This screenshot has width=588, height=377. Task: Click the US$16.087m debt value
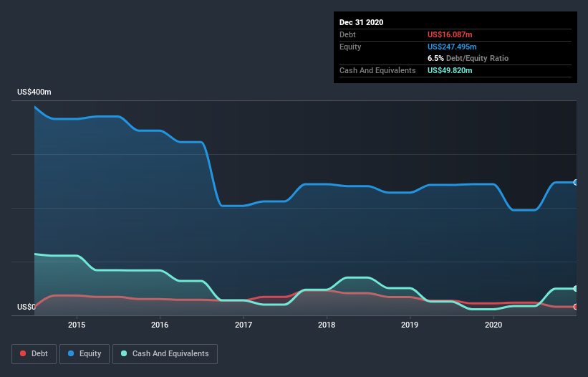450,34
